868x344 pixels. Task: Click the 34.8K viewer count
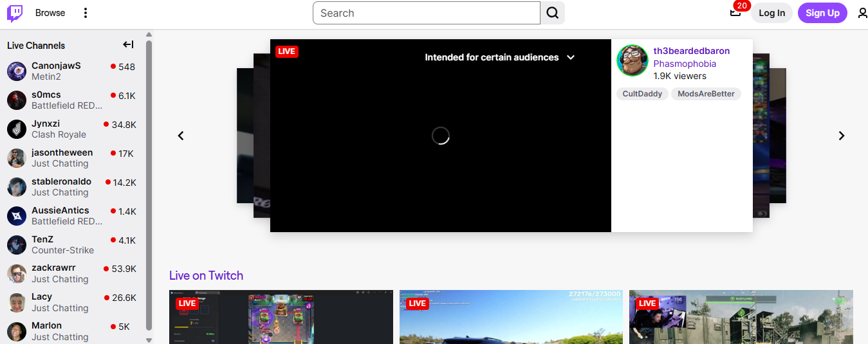tap(124, 125)
